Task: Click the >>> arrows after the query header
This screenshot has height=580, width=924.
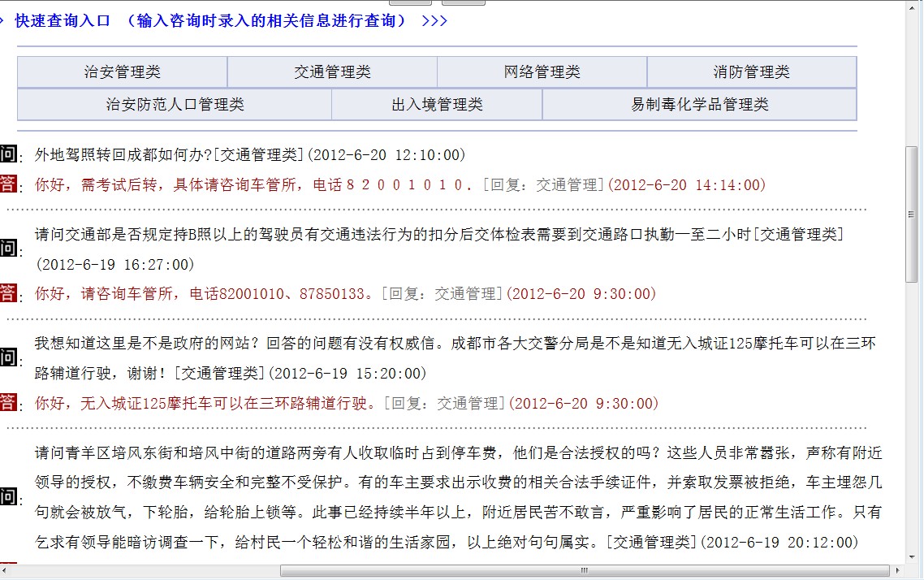Action: (434, 21)
